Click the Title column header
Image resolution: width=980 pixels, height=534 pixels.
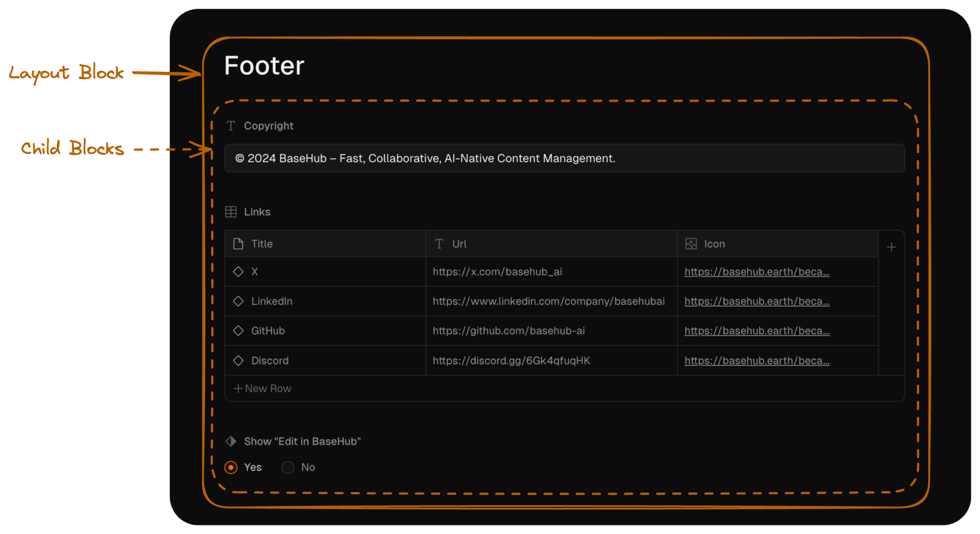(x=325, y=244)
